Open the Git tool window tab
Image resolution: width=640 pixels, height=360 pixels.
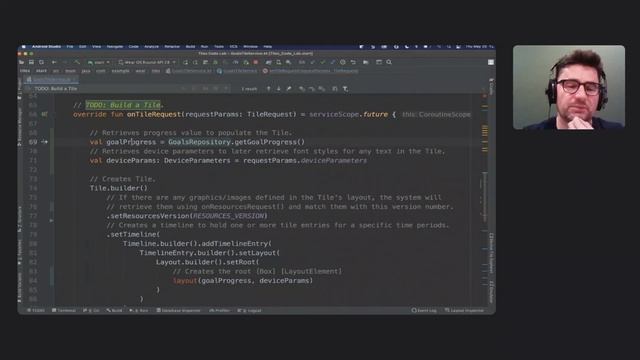(x=91, y=311)
